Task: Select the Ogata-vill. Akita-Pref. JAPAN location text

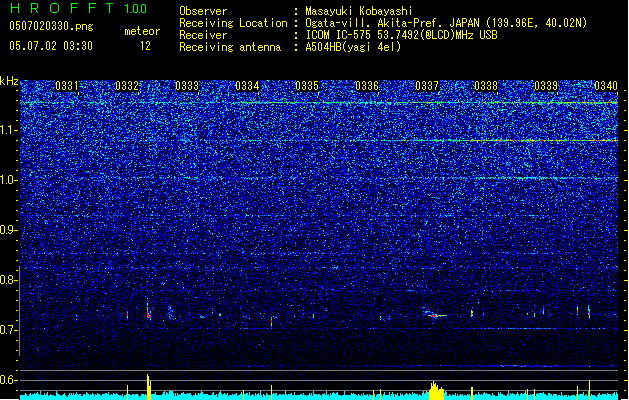Action: (x=446, y=23)
